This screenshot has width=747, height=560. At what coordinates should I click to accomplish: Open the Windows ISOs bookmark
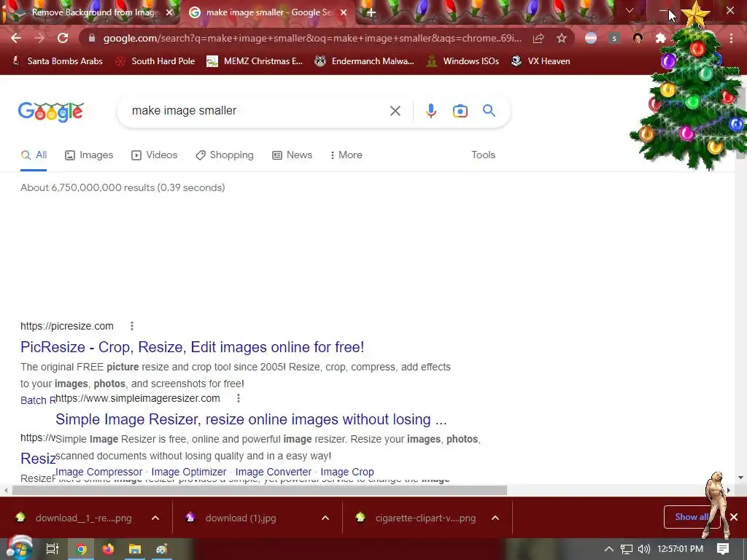(x=462, y=61)
